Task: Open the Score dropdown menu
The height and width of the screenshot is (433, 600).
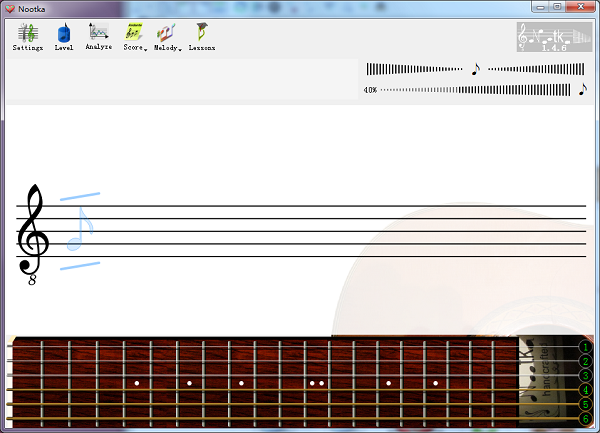Action: point(134,36)
